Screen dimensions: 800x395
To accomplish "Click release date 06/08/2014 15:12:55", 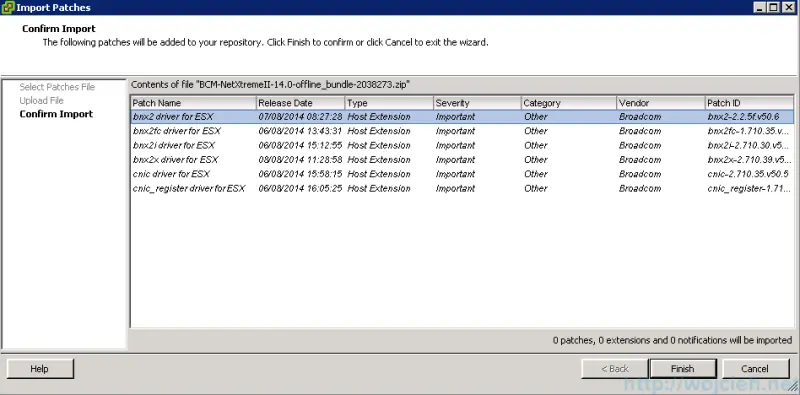I will (300, 145).
